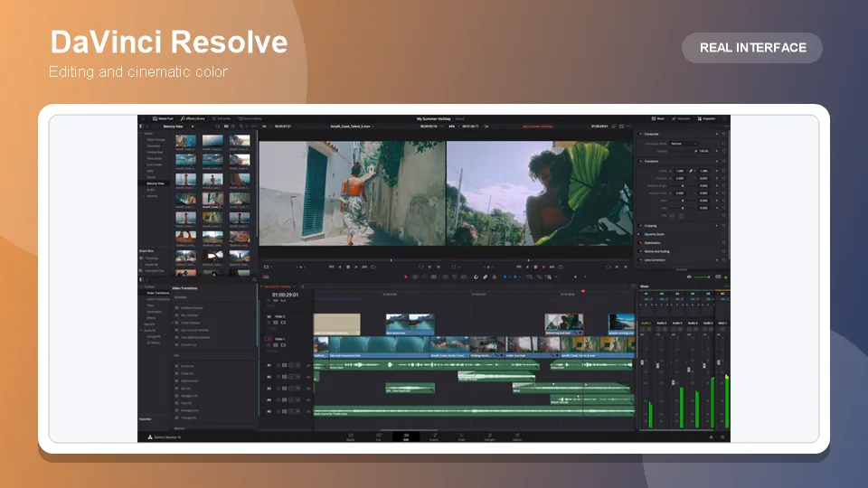Image resolution: width=868 pixels, height=488 pixels.
Task: Play the source viewer clip forward
Action: 356,267
